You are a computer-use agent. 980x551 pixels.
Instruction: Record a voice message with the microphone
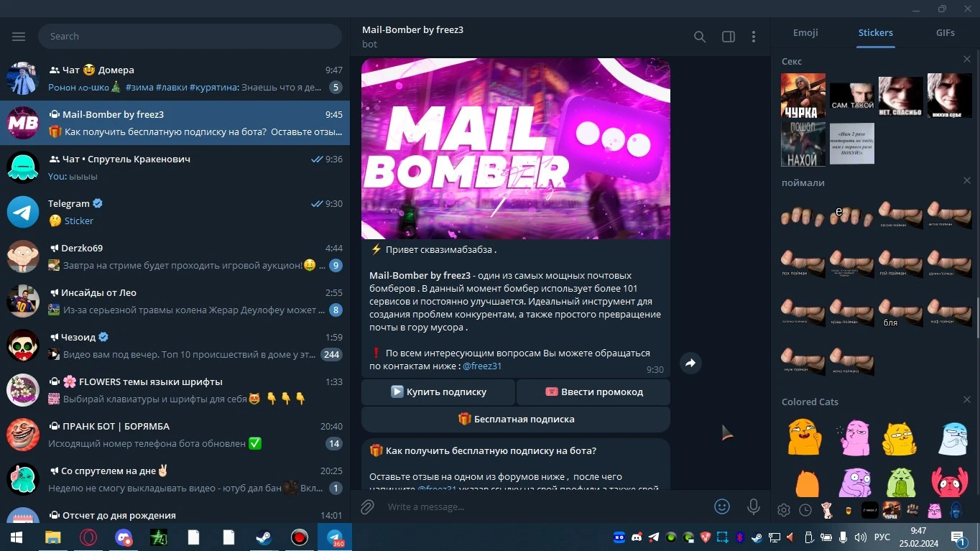[753, 506]
